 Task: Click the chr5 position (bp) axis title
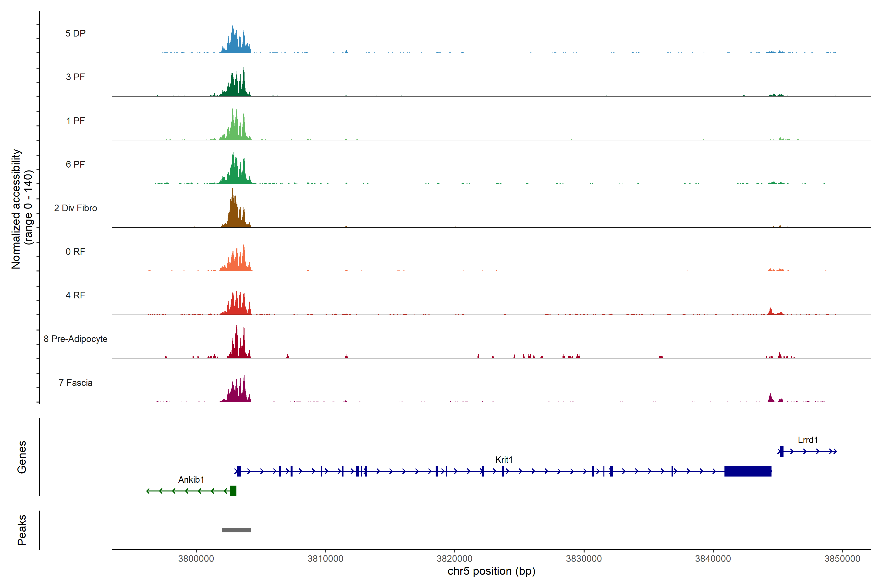coord(491,571)
